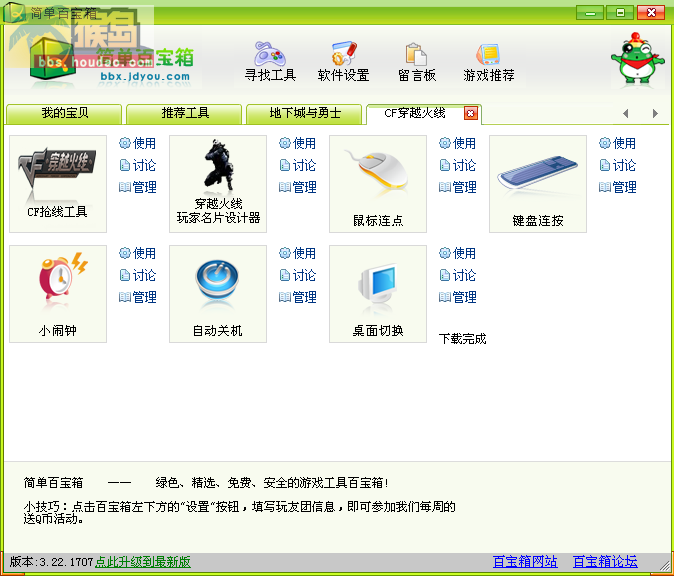Open the 百宝箱论坛 link

(x=605, y=561)
